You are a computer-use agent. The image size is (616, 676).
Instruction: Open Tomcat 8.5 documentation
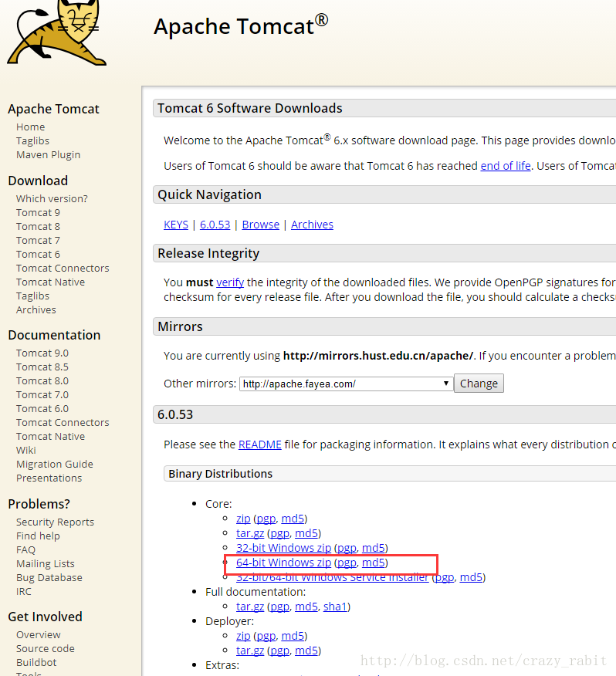(42, 367)
